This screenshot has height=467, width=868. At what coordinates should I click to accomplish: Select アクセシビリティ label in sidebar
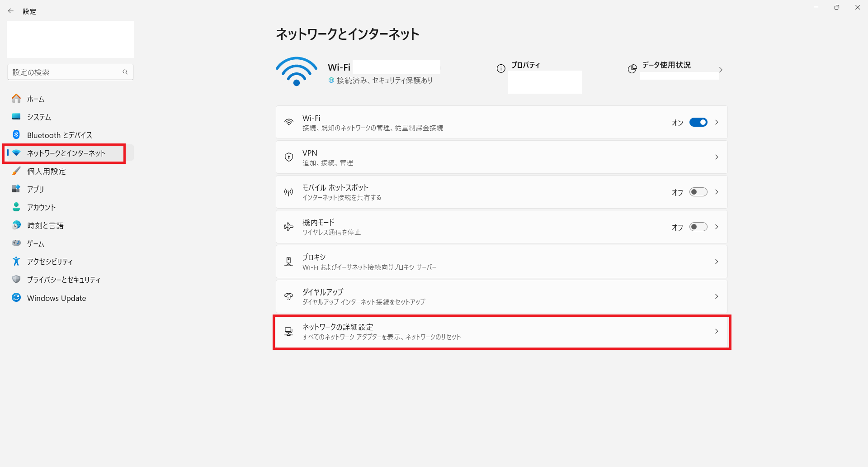50,262
